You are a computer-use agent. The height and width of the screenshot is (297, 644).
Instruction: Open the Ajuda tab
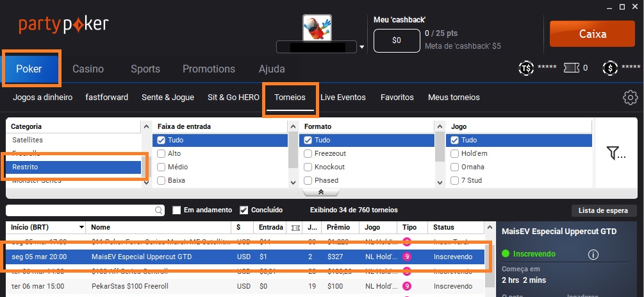pos(272,69)
